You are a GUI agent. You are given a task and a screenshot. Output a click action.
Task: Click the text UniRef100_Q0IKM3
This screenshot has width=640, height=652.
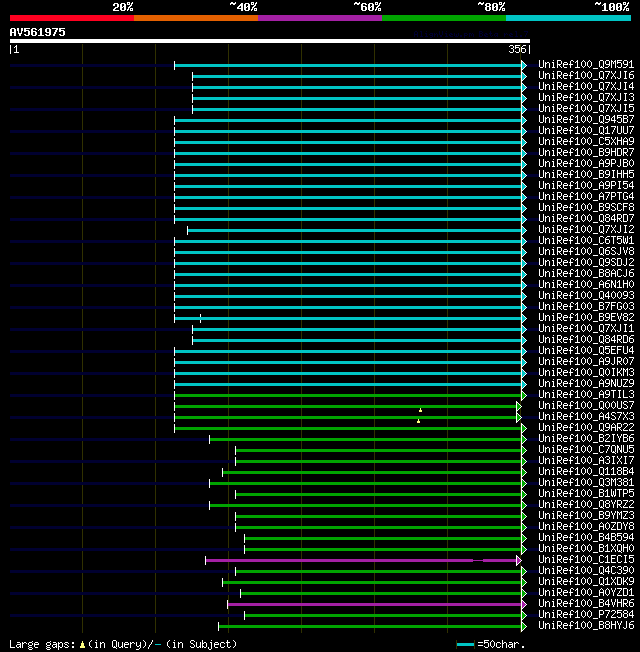click(x=586, y=373)
